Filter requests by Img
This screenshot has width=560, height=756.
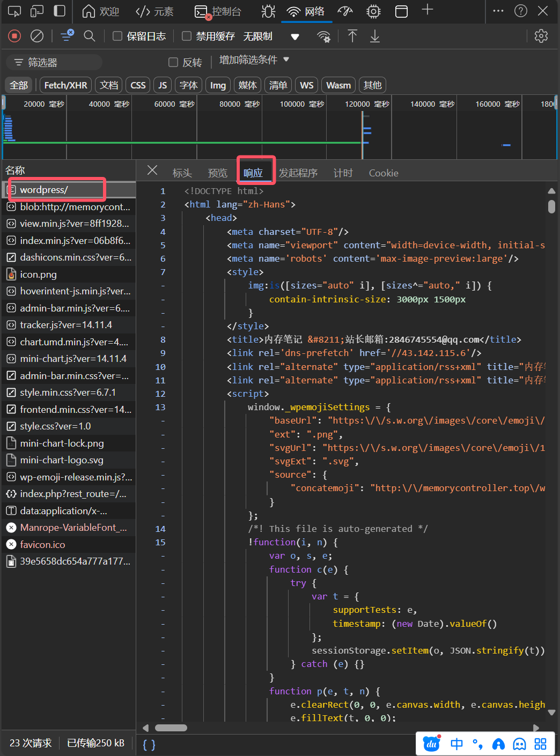click(218, 85)
